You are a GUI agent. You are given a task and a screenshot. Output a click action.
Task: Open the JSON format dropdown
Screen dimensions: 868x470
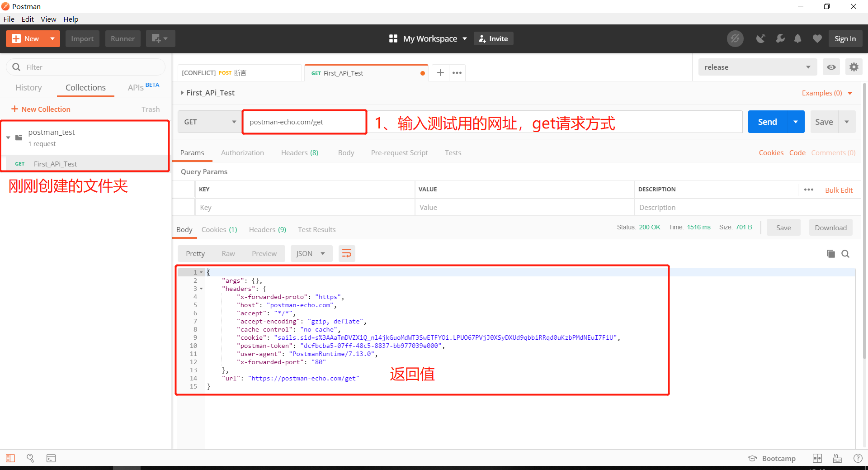point(311,254)
